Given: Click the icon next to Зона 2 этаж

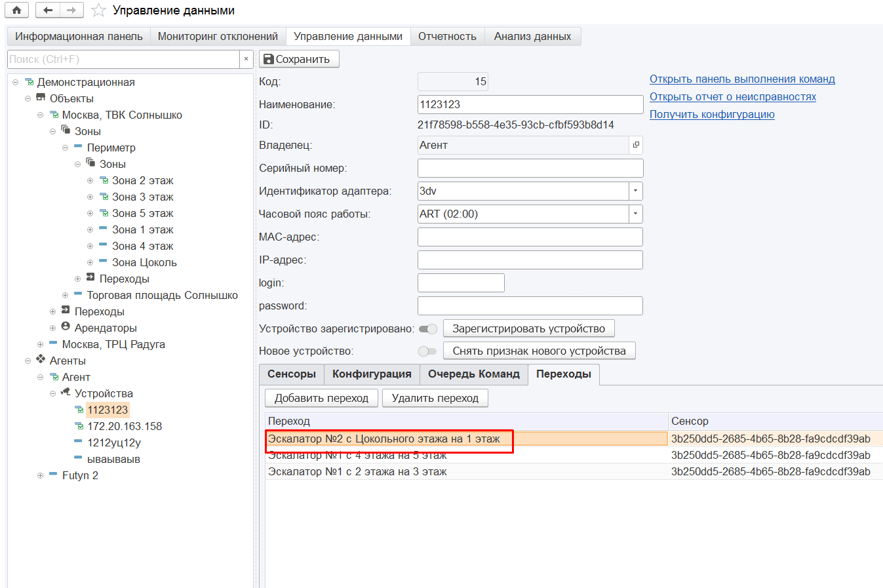Looking at the screenshot, I should pos(104,180).
